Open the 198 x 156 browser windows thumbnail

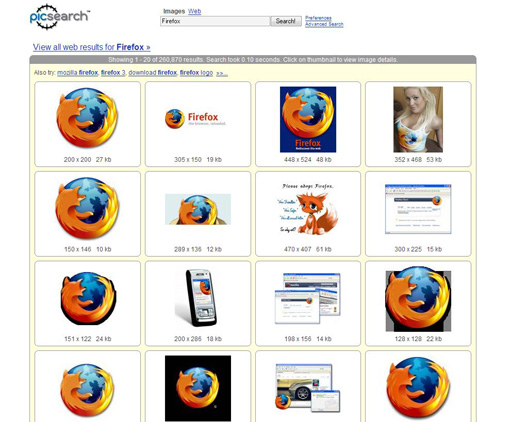coord(308,298)
